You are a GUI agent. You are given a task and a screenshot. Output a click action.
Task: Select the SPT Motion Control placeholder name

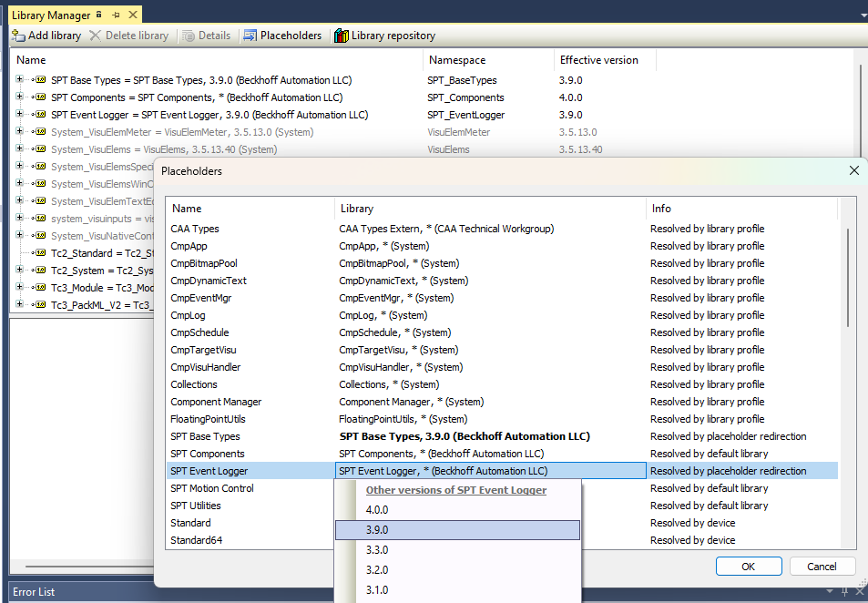[x=212, y=488]
